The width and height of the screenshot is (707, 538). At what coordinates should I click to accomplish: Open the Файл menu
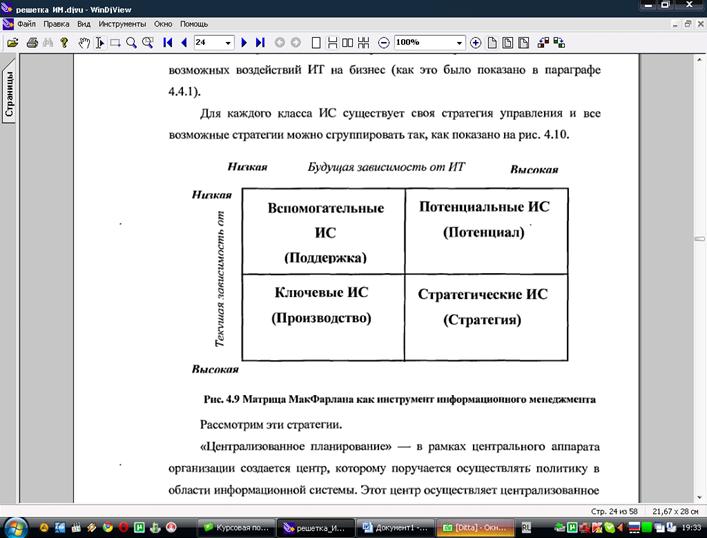(x=26, y=22)
